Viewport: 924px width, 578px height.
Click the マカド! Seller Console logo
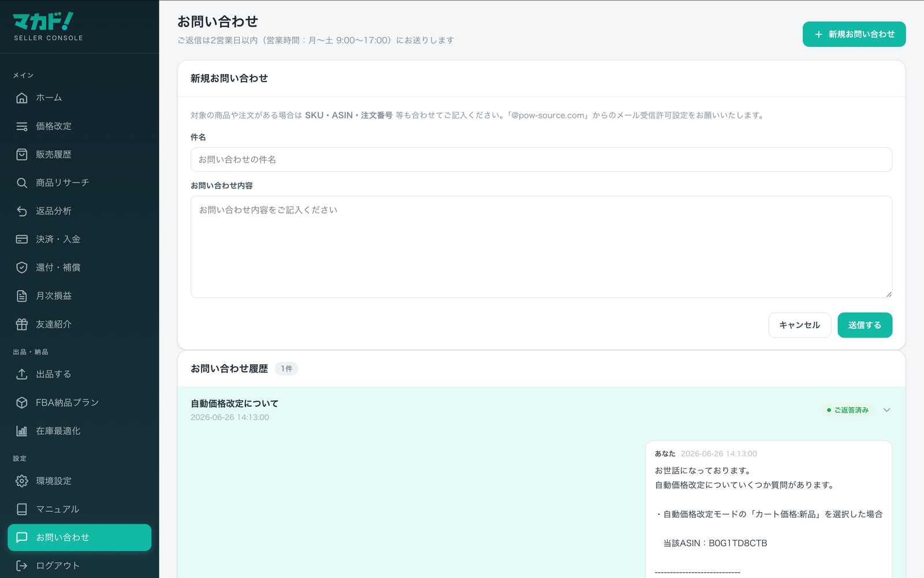[48, 27]
